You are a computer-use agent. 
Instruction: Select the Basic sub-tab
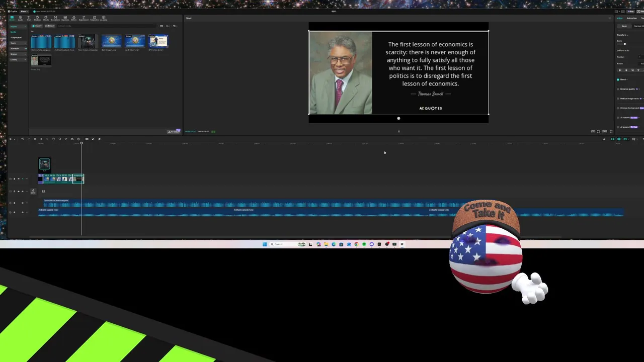(624, 26)
